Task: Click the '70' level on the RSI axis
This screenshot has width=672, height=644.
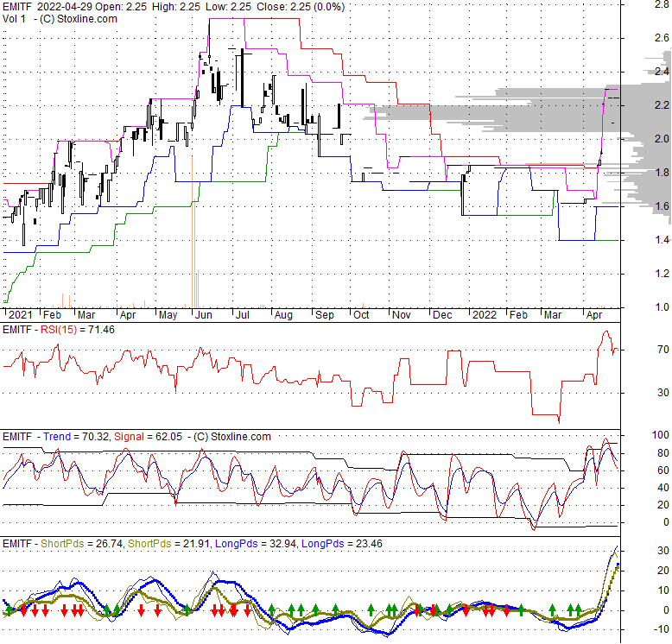Action: click(663, 350)
